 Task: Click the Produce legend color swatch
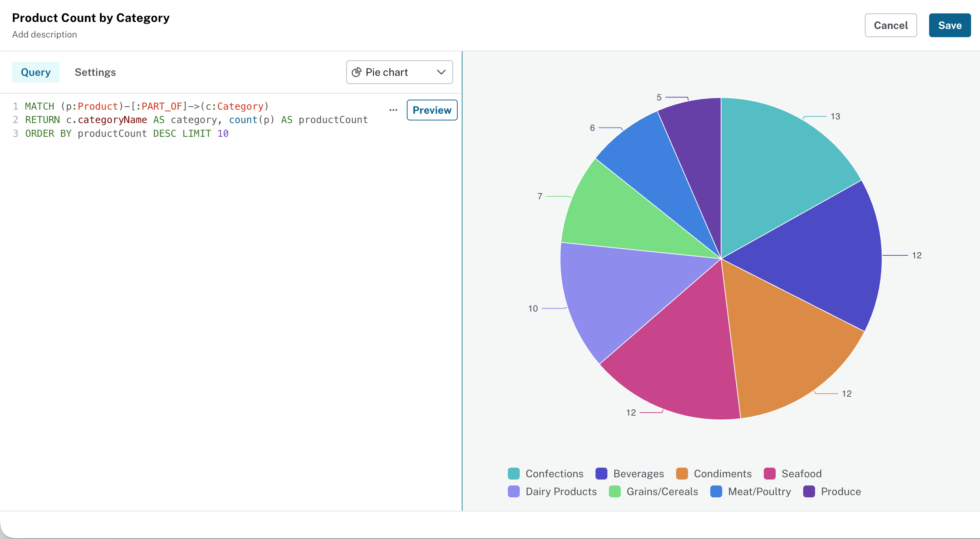click(x=809, y=491)
